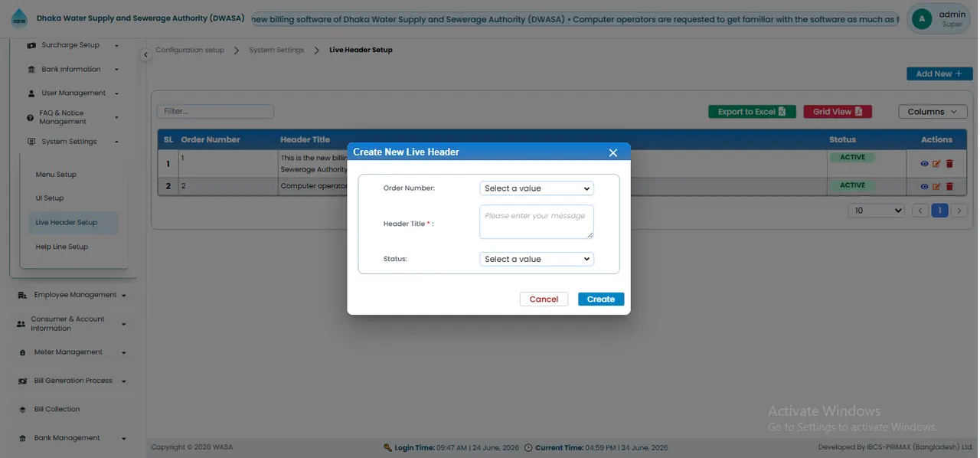Click the Bank Information icon

(31, 70)
